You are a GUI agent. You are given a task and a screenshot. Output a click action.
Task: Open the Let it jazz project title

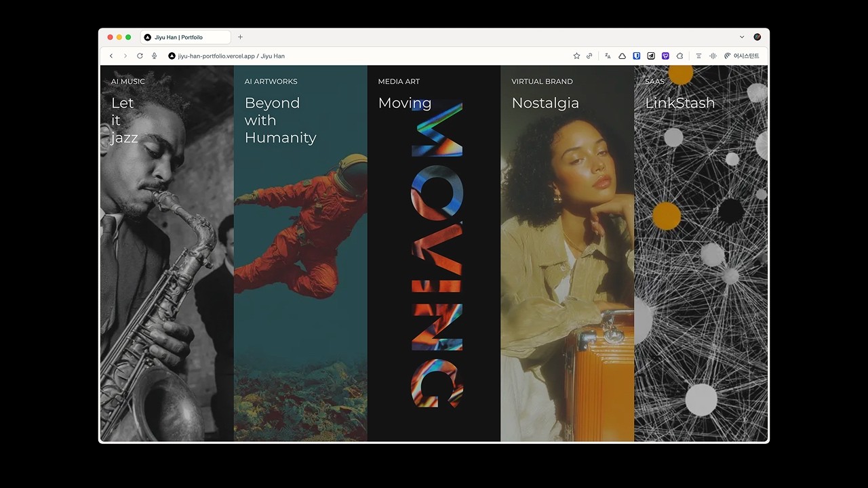124,120
